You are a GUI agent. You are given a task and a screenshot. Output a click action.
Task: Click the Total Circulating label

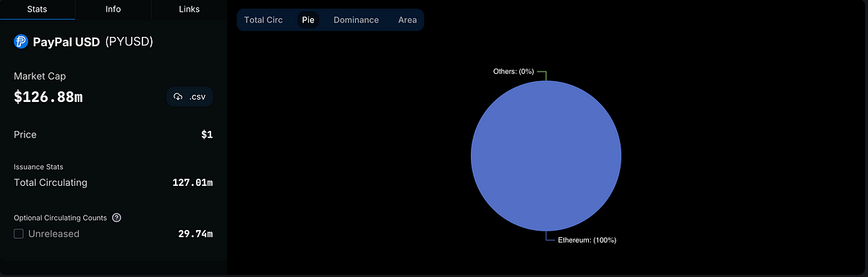click(x=51, y=182)
